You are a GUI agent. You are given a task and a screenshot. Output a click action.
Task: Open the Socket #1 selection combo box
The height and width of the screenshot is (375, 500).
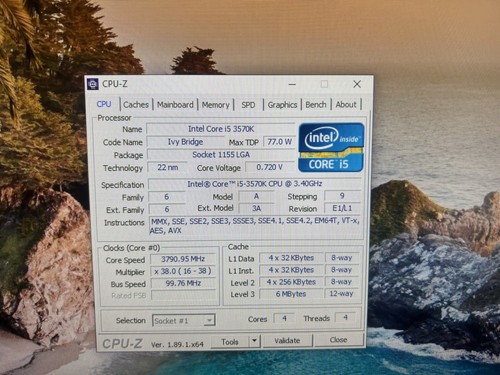tap(184, 320)
